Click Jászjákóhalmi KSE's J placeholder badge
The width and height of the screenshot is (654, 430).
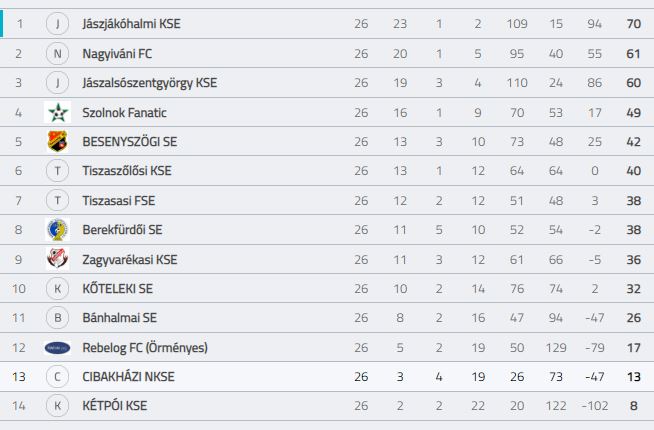pyautogui.click(x=58, y=24)
